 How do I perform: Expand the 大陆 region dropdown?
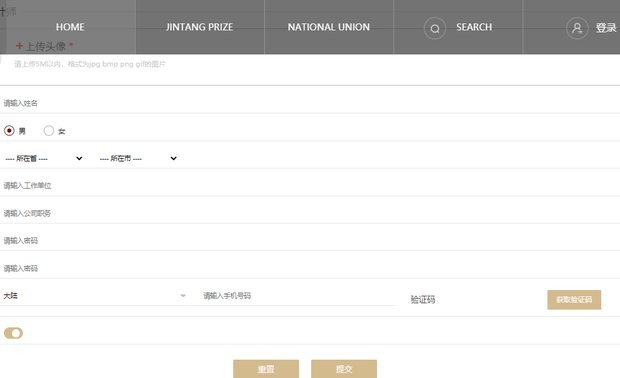(x=95, y=296)
